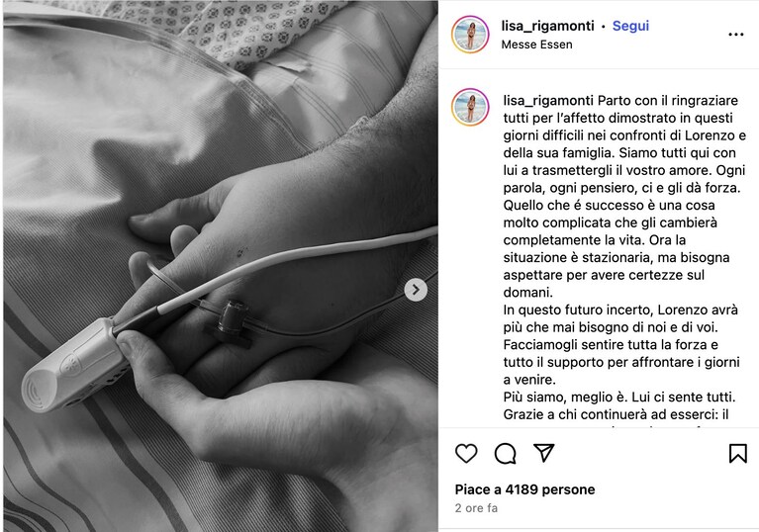
Task: Click caption paragraph 'In questo futuro incerto'
Action: coord(621,344)
